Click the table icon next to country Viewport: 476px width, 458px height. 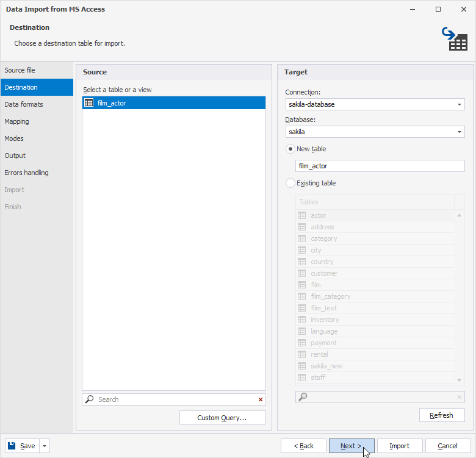tap(301, 262)
